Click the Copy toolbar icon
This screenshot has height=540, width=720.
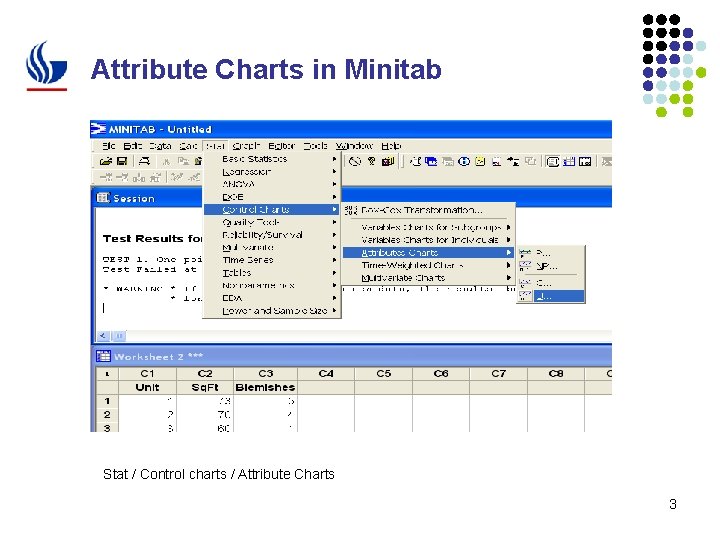tap(183, 161)
